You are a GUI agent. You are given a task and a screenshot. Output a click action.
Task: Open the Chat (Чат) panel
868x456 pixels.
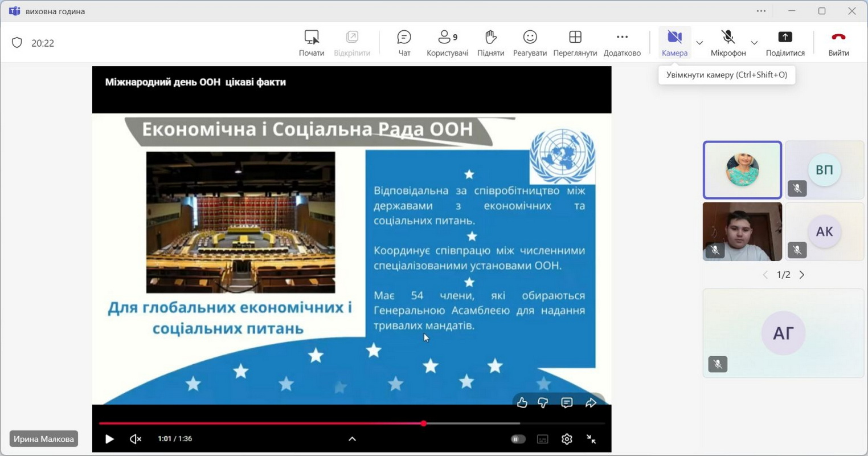tap(404, 43)
